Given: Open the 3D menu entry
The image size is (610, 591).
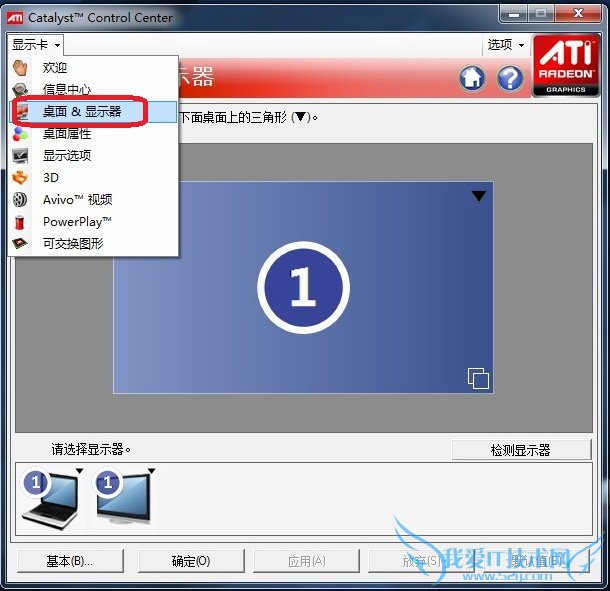Looking at the screenshot, I should click(93, 178).
